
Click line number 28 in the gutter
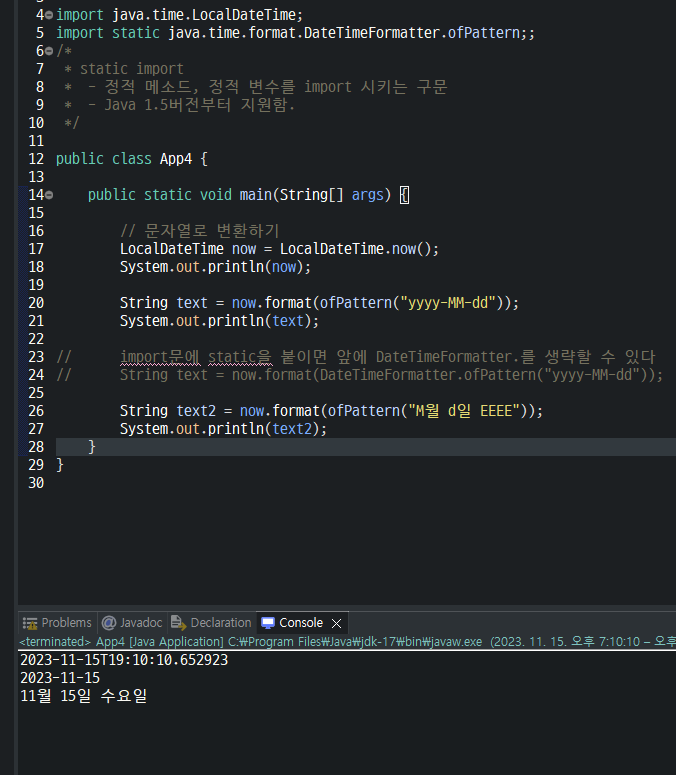point(36,447)
